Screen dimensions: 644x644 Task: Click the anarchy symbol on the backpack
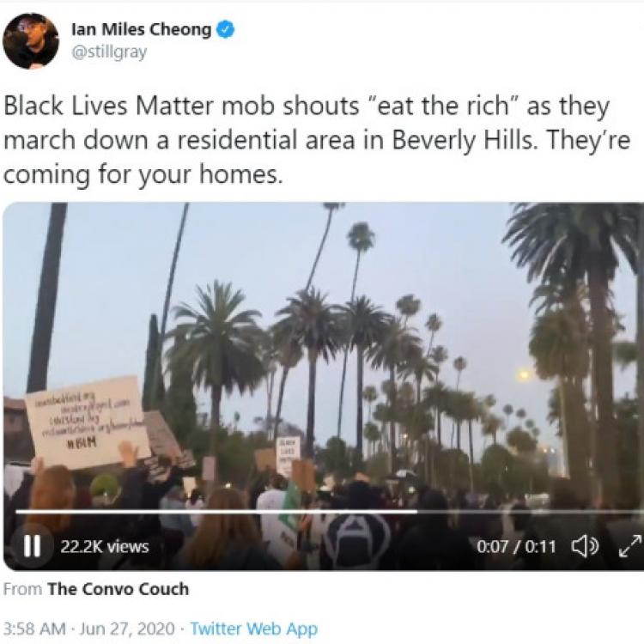pyautogui.click(x=355, y=536)
